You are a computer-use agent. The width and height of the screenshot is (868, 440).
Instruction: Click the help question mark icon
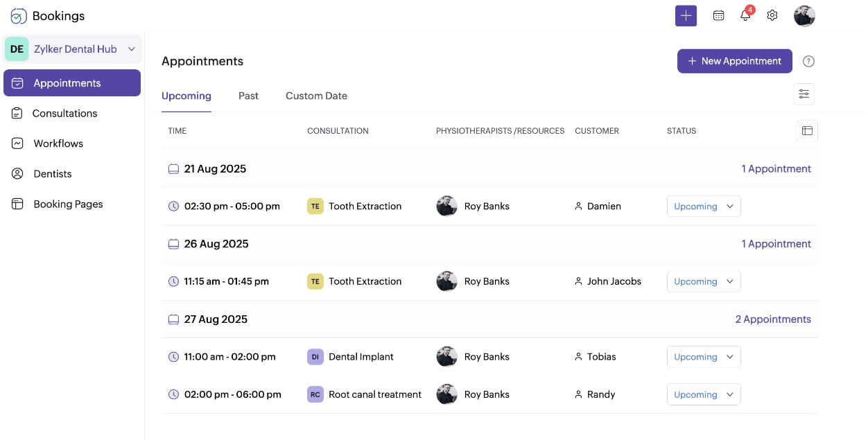(x=808, y=61)
